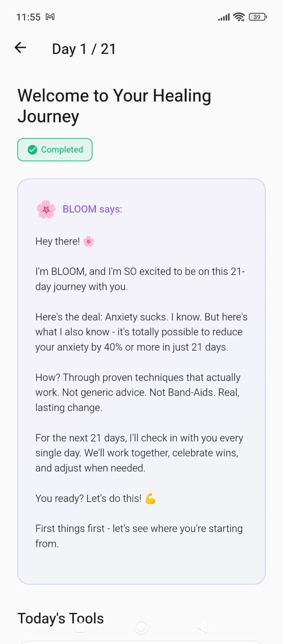The image size is (283, 644).
Task: Click the BLOOM flower avatar icon
Action: [x=46, y=209]
